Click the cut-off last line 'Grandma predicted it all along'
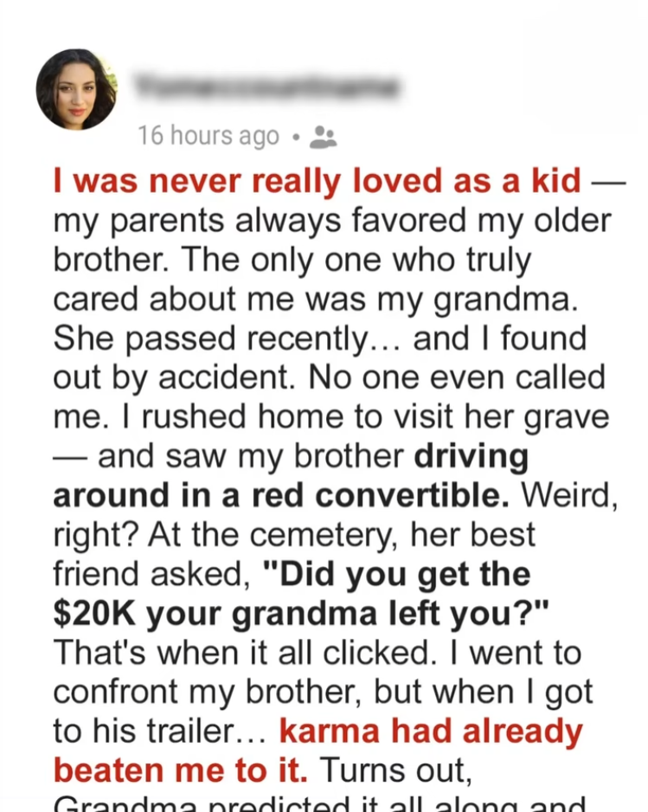Screen dimensions: 648x812 point(319,804)
